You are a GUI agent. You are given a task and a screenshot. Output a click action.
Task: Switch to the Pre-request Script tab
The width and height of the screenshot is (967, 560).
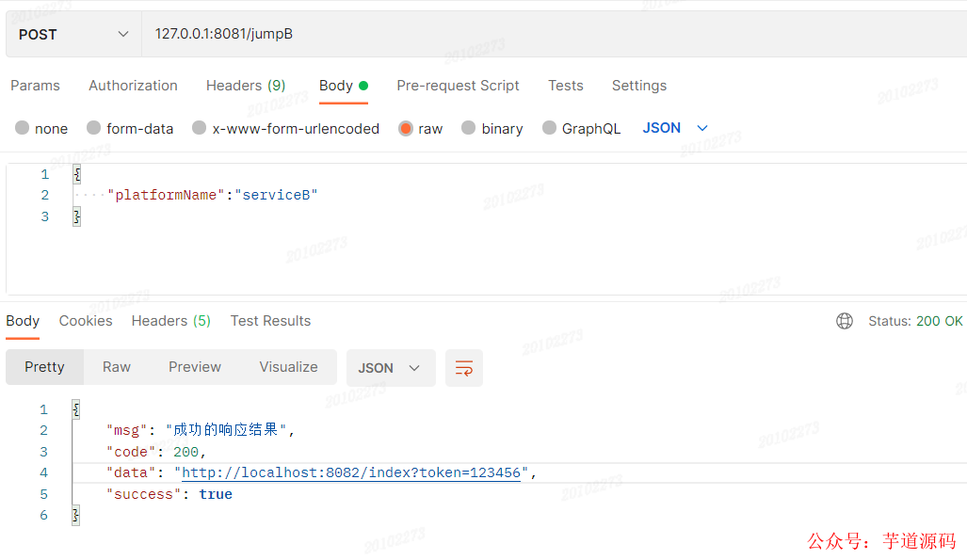[x=458, y=86]
